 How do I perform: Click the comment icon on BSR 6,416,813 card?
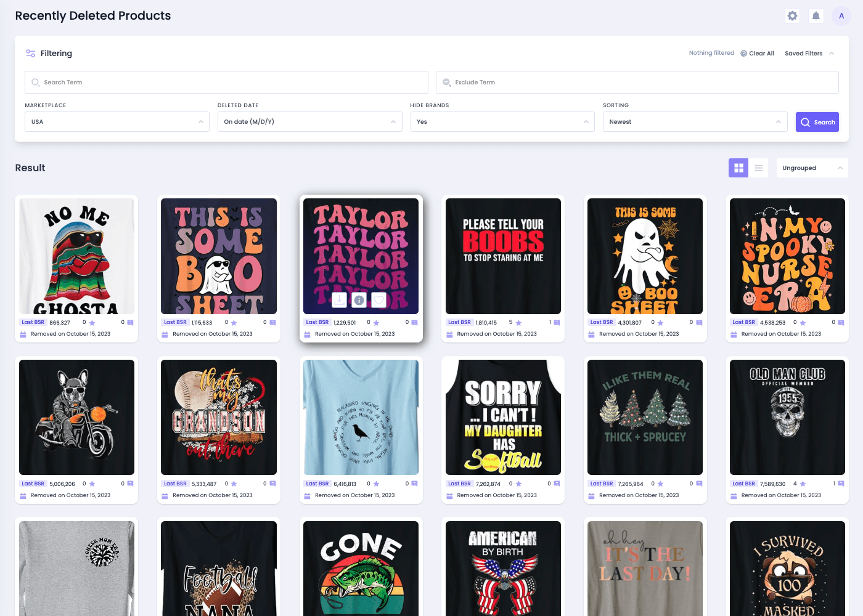[414, 484]
